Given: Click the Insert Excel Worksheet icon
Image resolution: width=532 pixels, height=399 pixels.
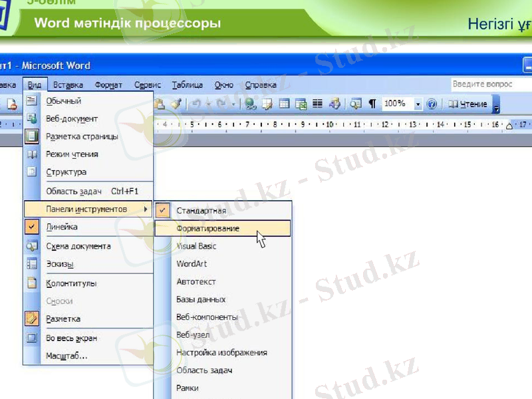Looking at the screenshot, I should point(301,104).
